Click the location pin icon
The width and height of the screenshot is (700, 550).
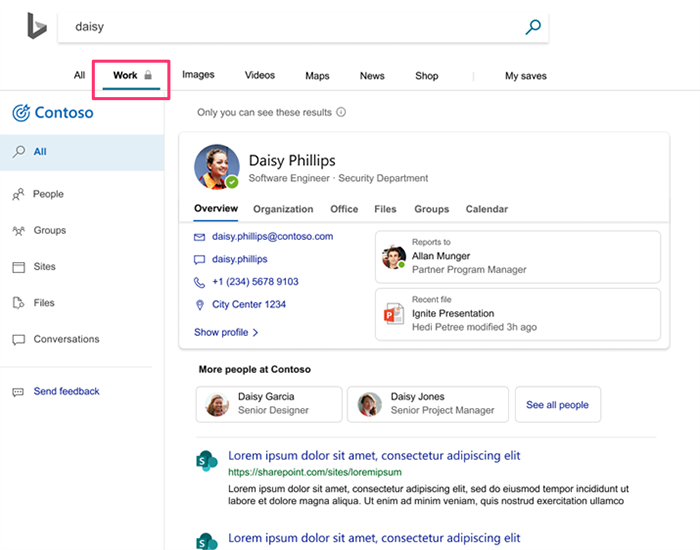tap(200, 305)
